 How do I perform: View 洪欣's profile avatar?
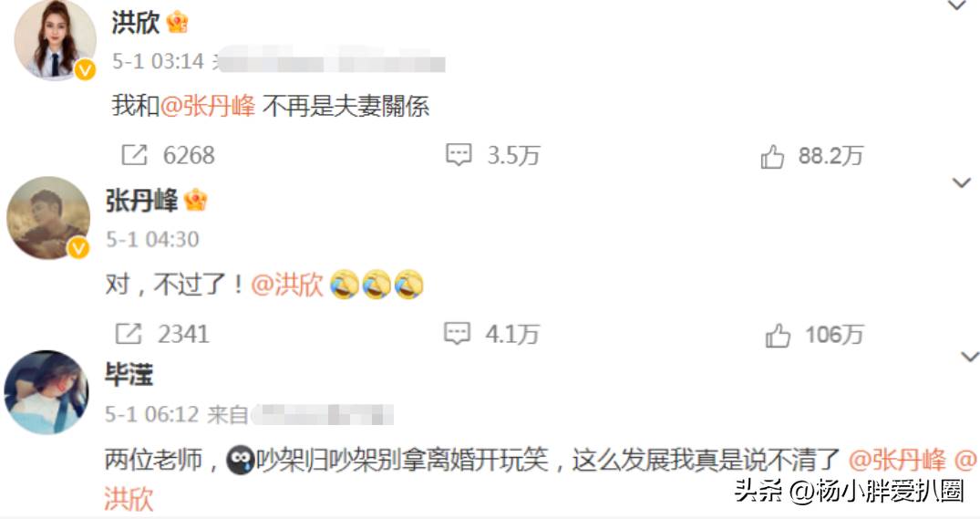click(x=55, y=40)
